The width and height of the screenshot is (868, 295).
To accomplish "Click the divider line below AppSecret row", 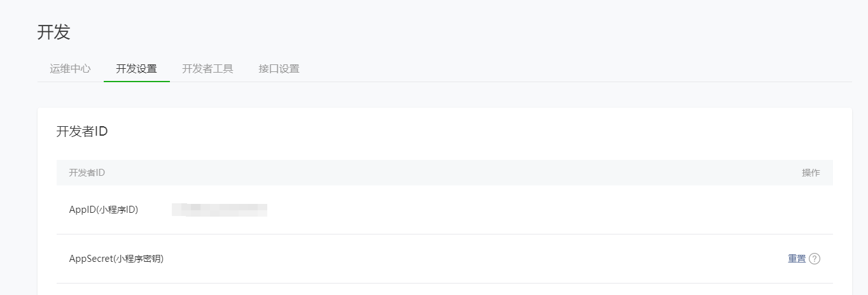I will pos(444,283).
